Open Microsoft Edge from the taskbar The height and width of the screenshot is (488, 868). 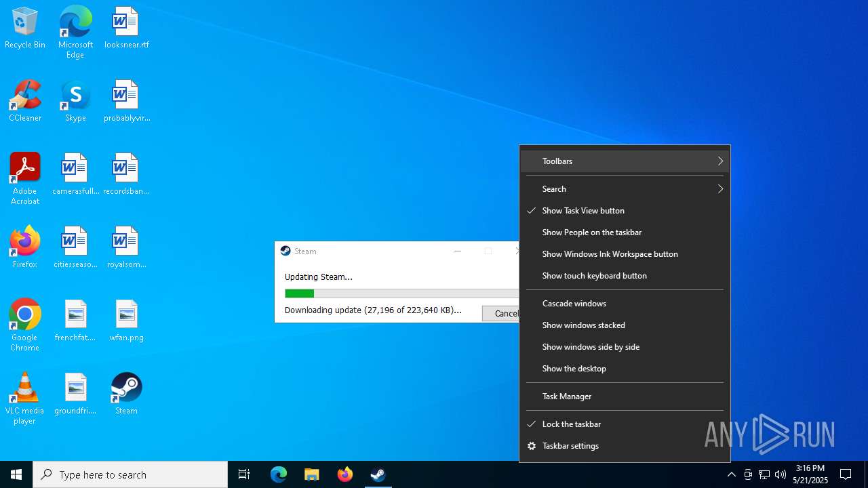(x=279, y=474)
